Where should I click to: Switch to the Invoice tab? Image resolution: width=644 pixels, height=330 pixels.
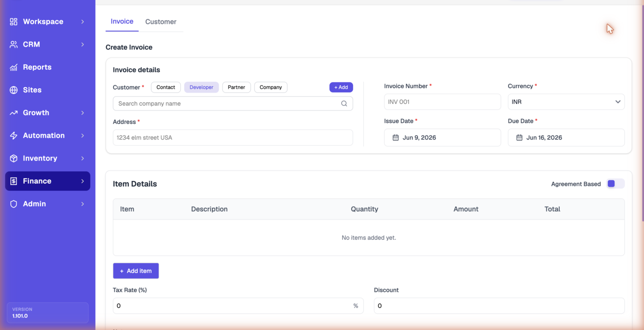click(x=122, y=22)
